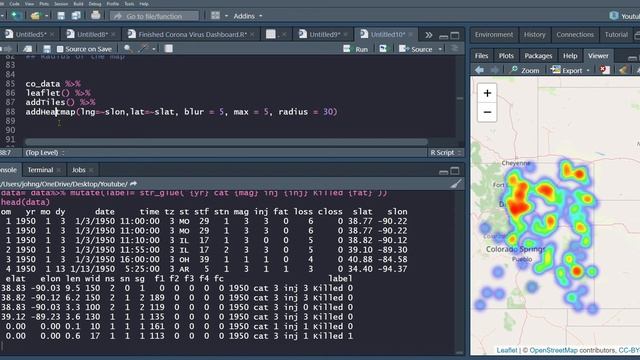Maximize the source editor pane

tap(455, 35)
